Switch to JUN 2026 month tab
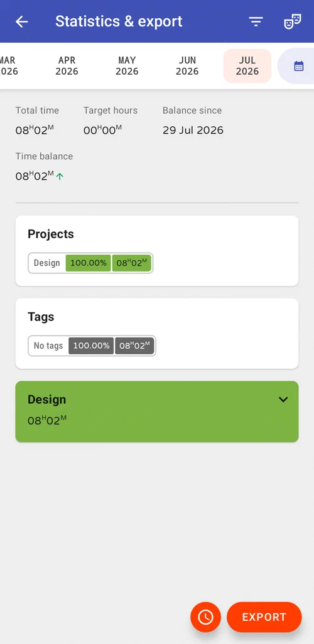The height and width of the screenshot is (644, 314). [x=187, y=66]
